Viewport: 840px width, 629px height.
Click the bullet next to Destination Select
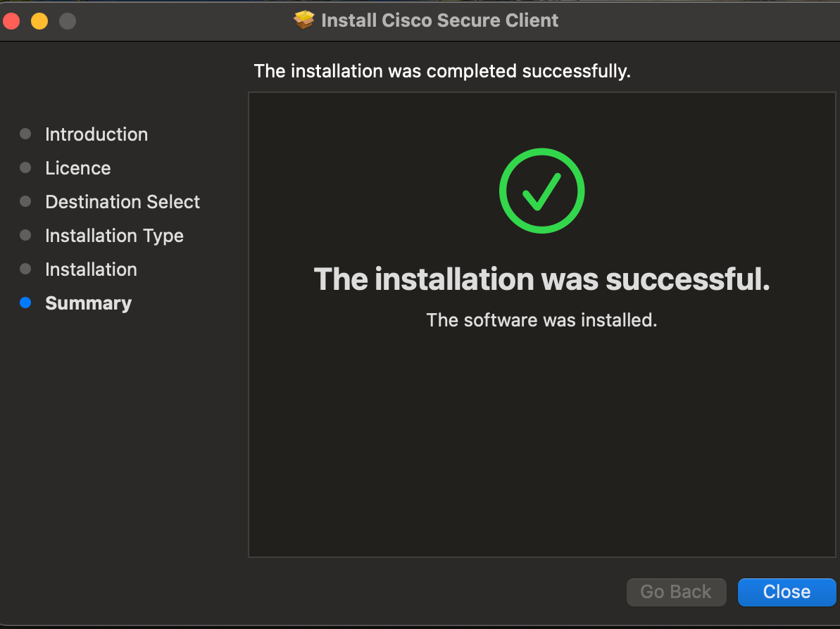25,202
